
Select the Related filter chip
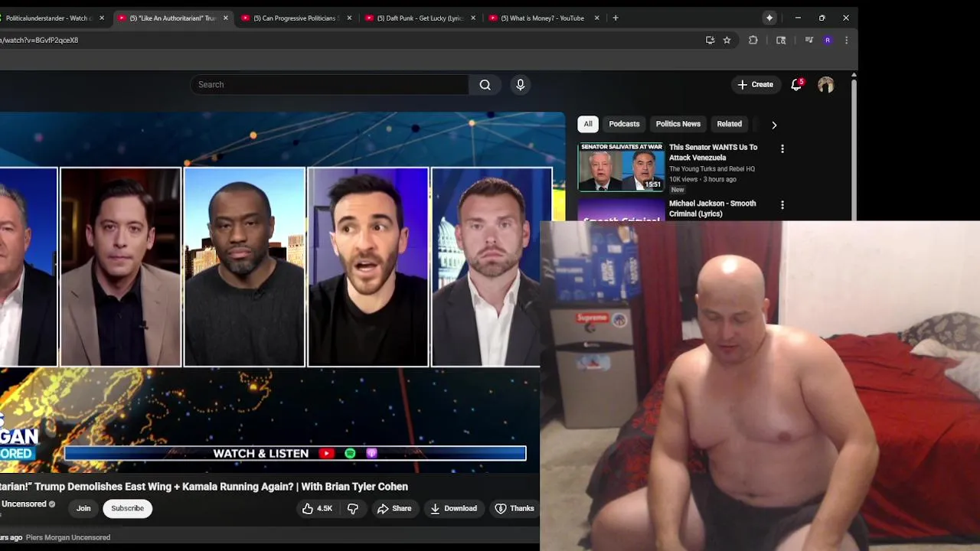(730, 124)
